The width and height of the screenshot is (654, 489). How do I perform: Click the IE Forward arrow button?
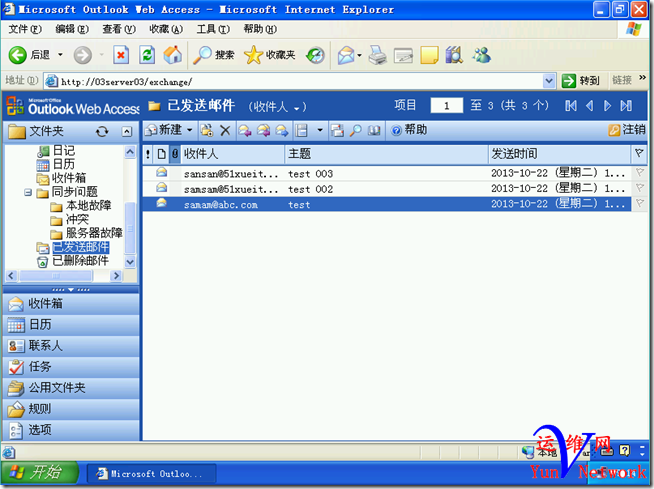pos(83,55)
